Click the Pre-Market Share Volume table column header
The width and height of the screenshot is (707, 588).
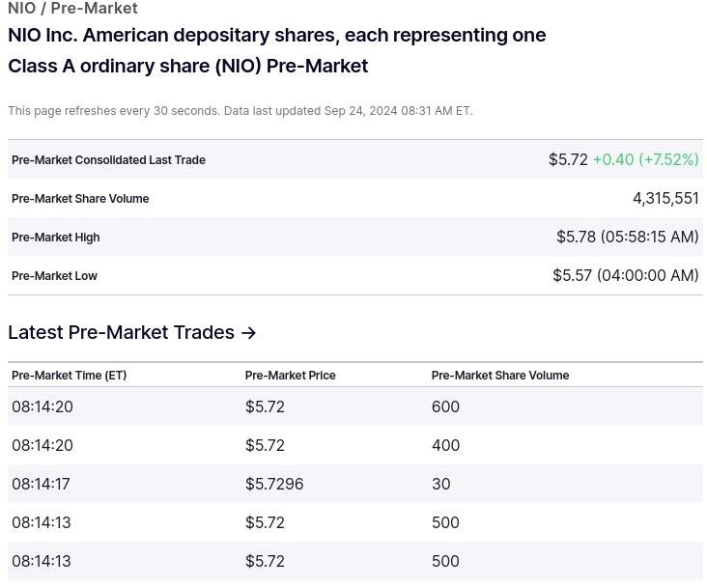[499, 376]
